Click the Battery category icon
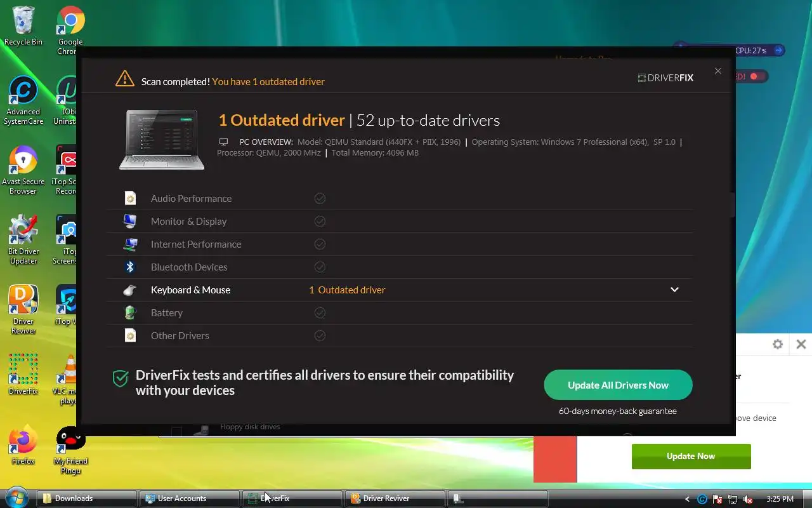Viewport: 812px width, 508px height. [130, 312]
